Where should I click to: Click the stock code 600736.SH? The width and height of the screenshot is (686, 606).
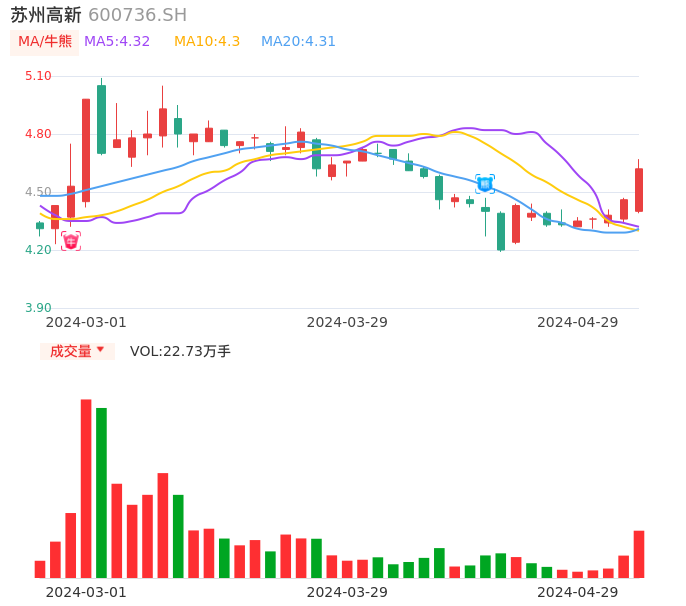pyautogui.click(x=137, y=15)
